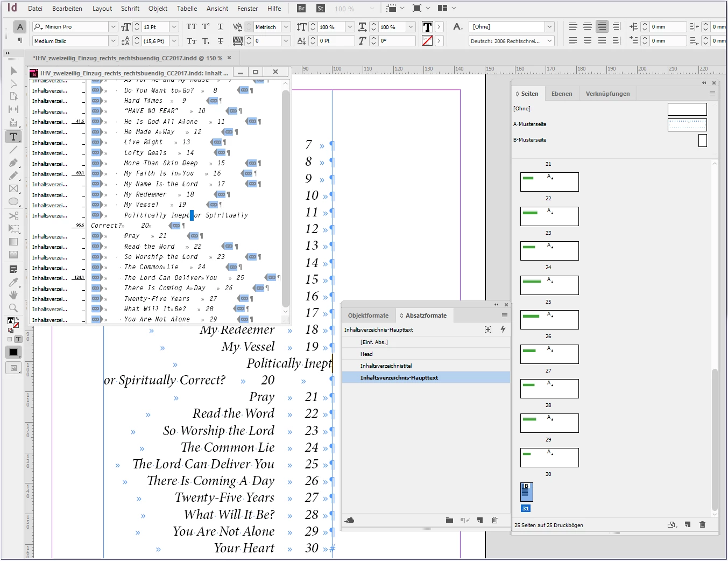
Task: Toggle paragraph formatting controls pilcrow button
Action: pyautogui.click(x=20, y=40)
